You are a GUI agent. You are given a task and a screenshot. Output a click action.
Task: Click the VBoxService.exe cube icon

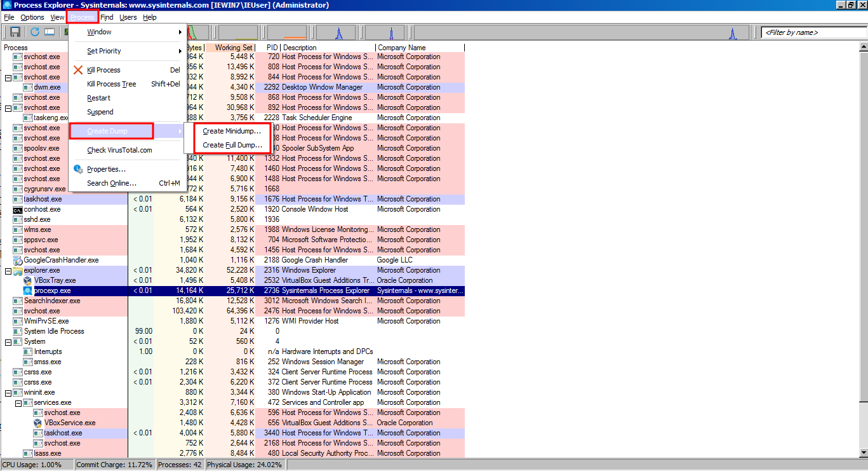[38, 423]
